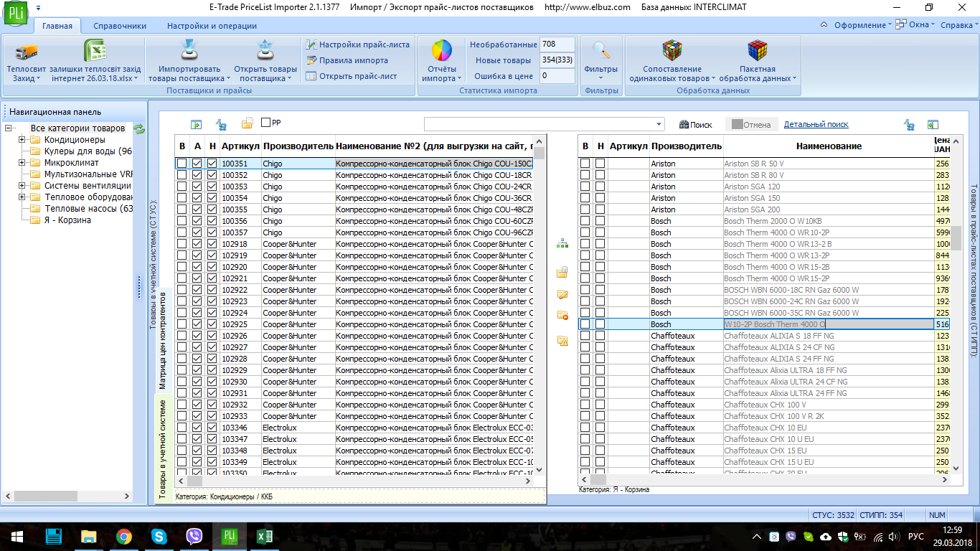Open Фильтры magnifier icon
980x551 pixels.
[601, 51]
